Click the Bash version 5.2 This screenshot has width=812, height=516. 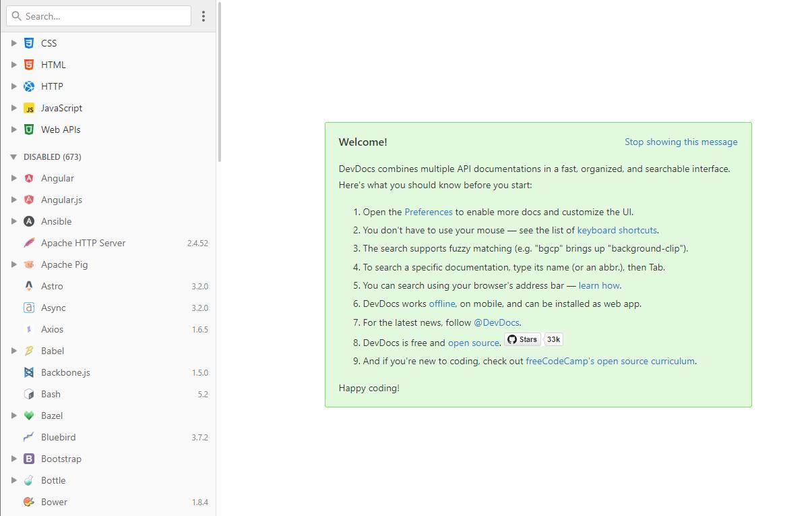(203, 395)
